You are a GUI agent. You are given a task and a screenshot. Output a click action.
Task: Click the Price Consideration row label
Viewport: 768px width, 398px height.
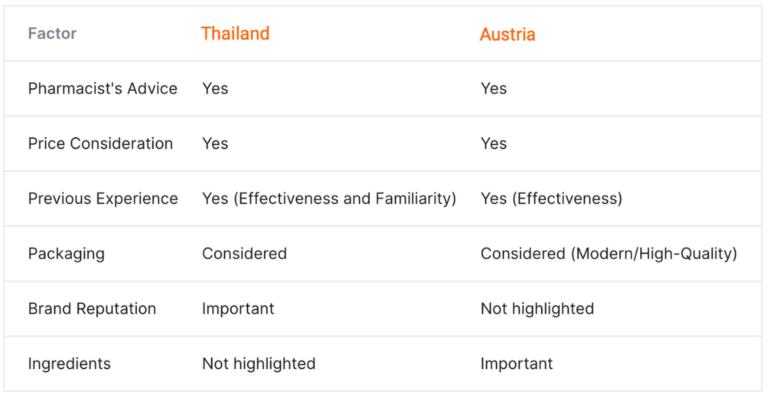point(100,143)
